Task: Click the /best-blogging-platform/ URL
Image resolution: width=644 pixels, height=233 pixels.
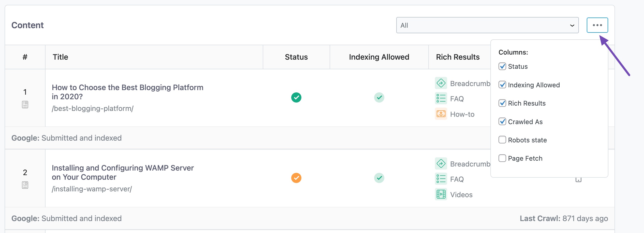Action: click(x=93, y=109)
